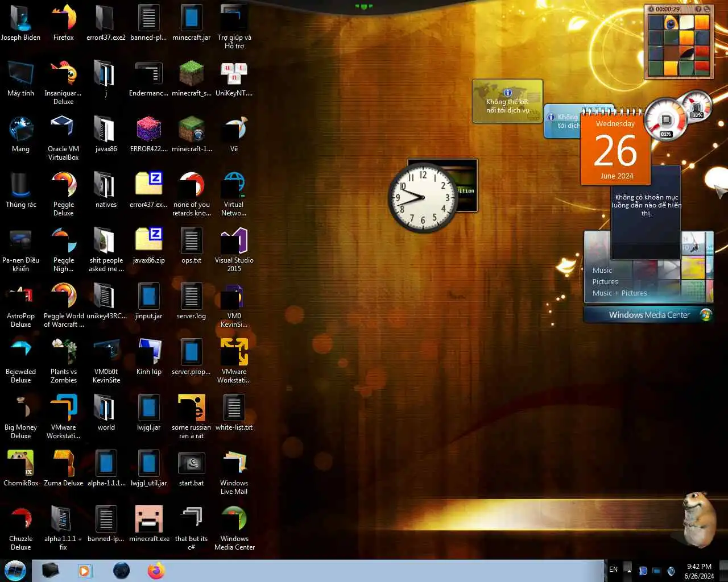Pause the Picture Puzzle timer icon
Screen dimensions: 728x582
click(x=651, y=9)
